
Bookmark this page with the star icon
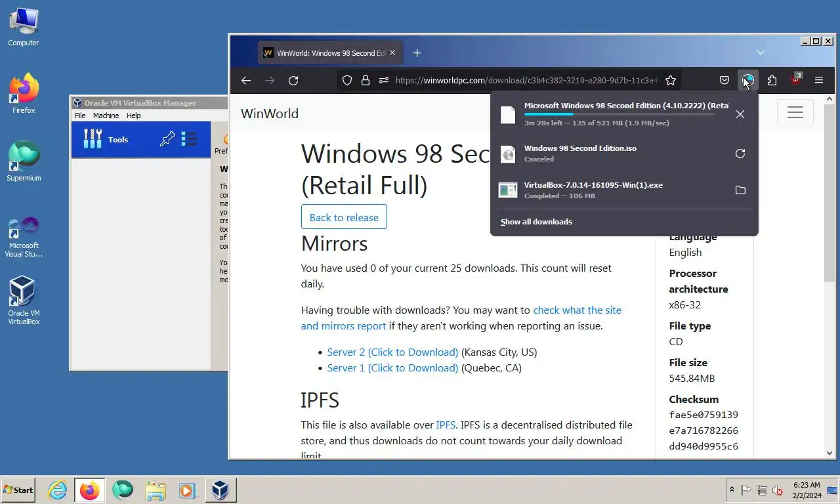pyautogui.click(x=671, y=80)
